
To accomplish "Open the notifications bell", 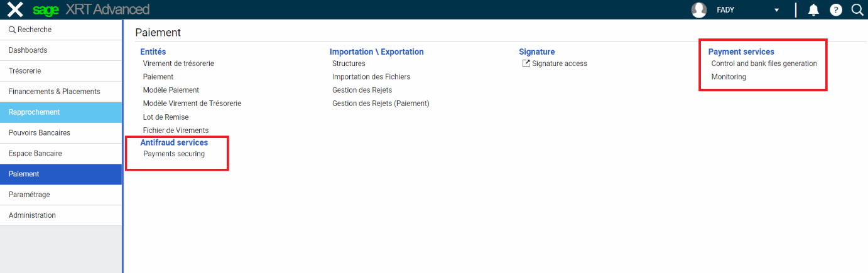I will click(813, 9).
